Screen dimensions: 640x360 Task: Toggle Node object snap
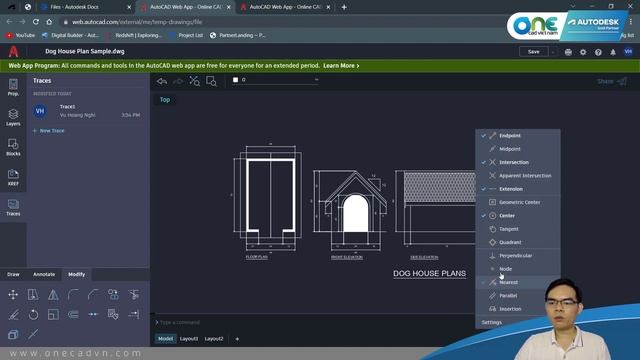tap(518, 269)
